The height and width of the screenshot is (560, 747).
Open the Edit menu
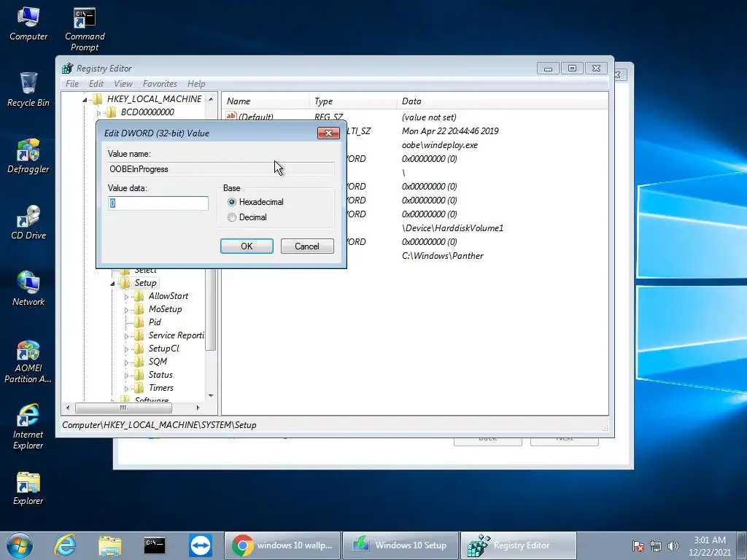click(96, 84)
